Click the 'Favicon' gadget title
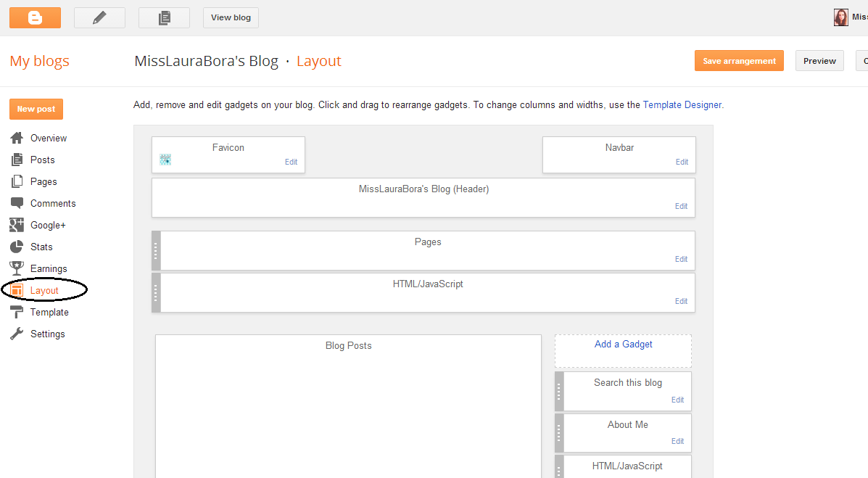Screen dimensions: 868x478 point(228,147)
